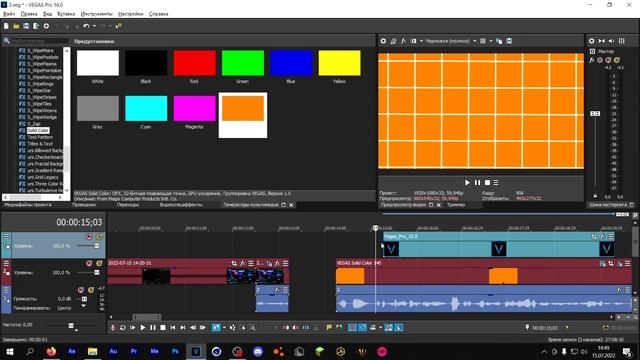Solo video track 1

click(99, 237)
